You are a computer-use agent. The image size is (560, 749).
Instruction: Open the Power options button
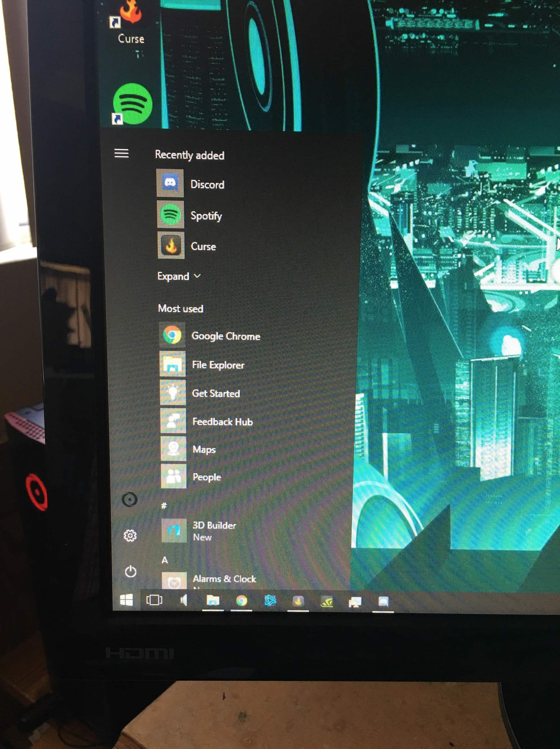click(130, 572)
